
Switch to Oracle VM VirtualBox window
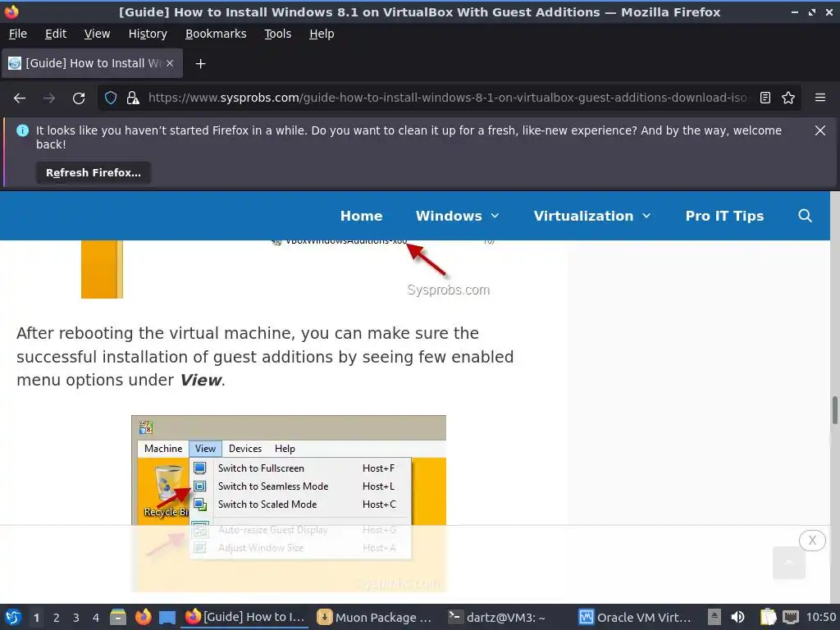point(636,617)
